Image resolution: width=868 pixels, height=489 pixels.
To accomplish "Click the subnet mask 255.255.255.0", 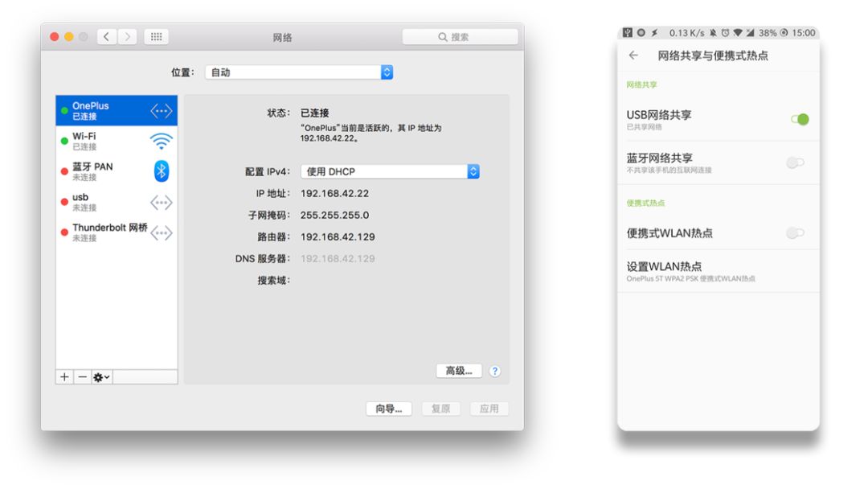I will coord(334,215).
